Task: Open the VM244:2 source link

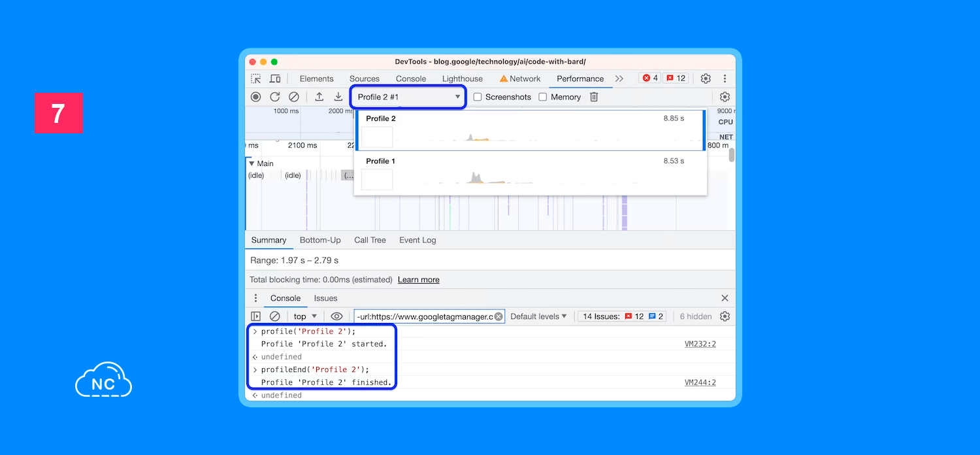Action: pos(700,382)
